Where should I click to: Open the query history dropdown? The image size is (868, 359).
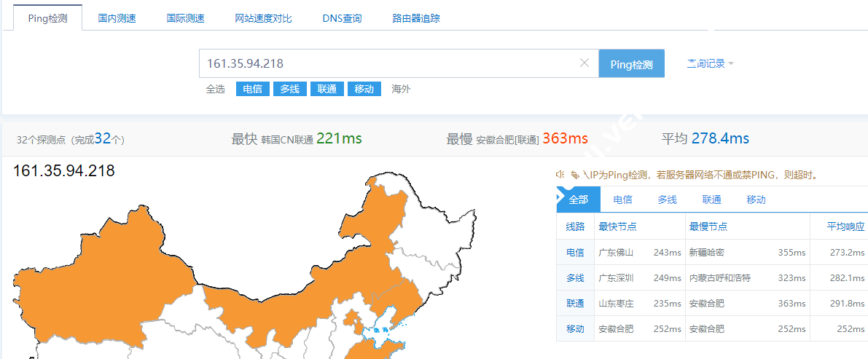711,63
